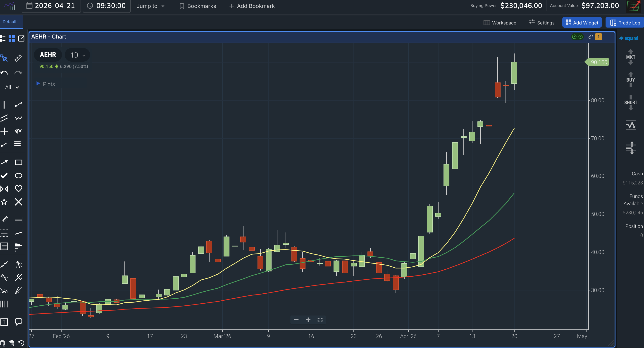Select the text box tool
The image size is (644, 348).
tap(4, 322)
